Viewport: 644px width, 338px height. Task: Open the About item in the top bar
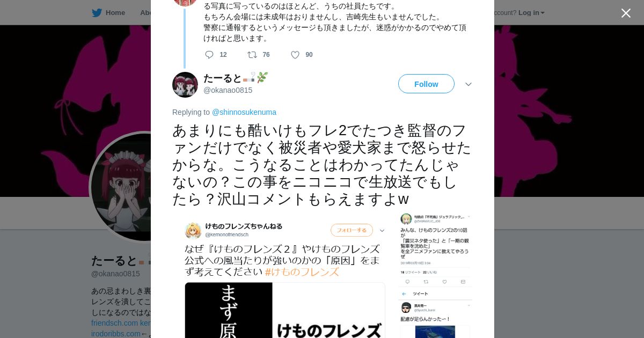click(145, 13)
